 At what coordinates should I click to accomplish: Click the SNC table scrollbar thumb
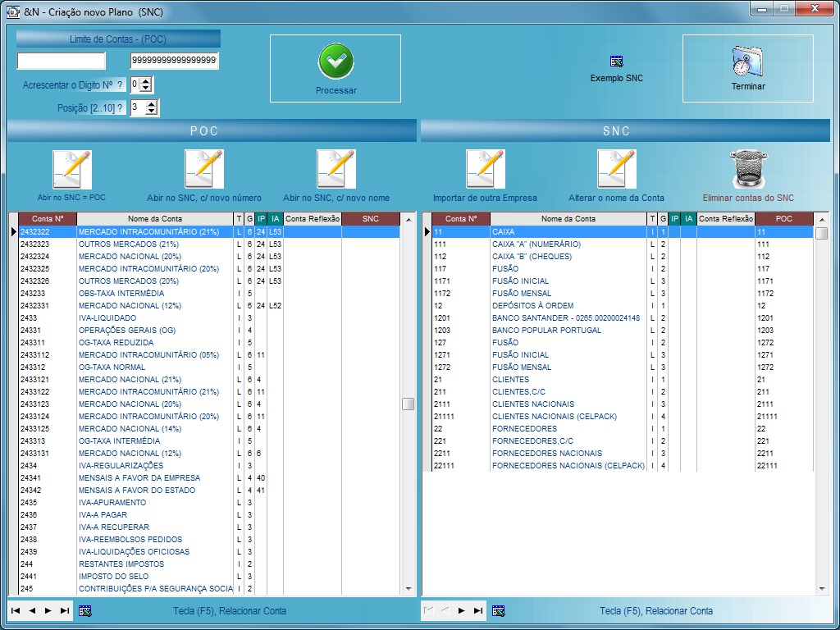click(x=822, y=234)
